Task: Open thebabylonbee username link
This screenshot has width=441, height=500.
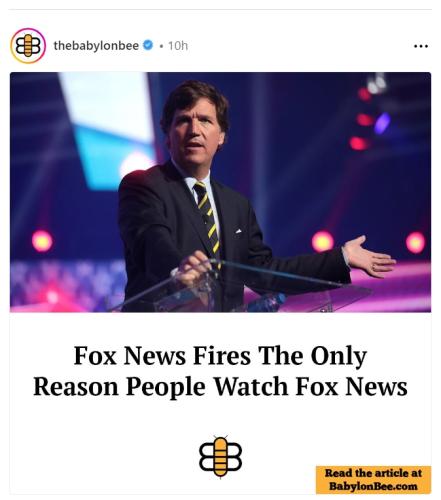Action: [96, 45]
